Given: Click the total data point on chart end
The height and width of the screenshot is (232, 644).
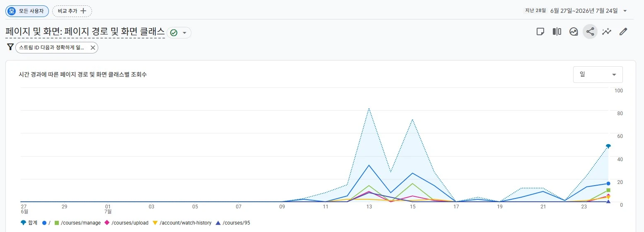Looking at the screenshot, I should coord(608,146).
